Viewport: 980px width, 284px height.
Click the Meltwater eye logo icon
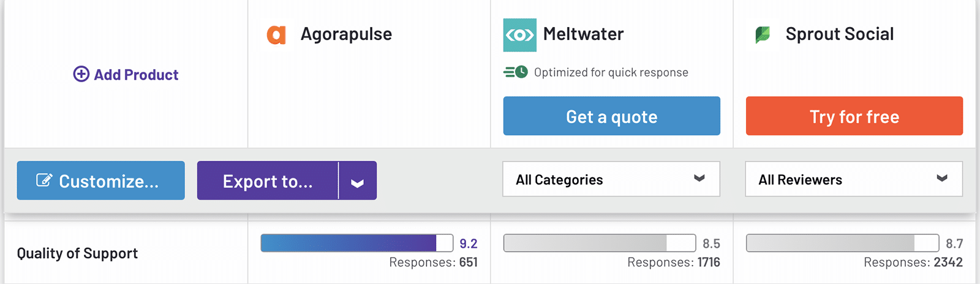[x=519, y=35]
